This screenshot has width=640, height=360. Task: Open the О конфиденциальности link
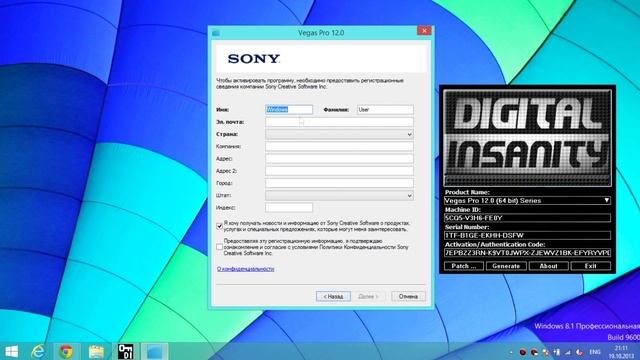coord(245,269)
